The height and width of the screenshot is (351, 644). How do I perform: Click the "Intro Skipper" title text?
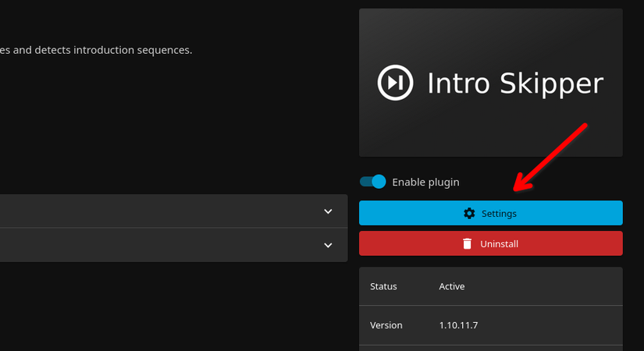coord(515,83)
